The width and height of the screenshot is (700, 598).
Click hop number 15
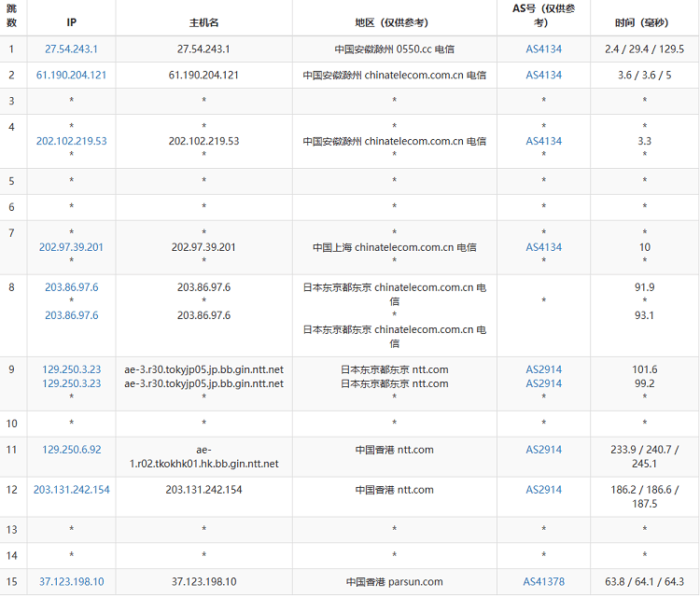coord(12,582)
